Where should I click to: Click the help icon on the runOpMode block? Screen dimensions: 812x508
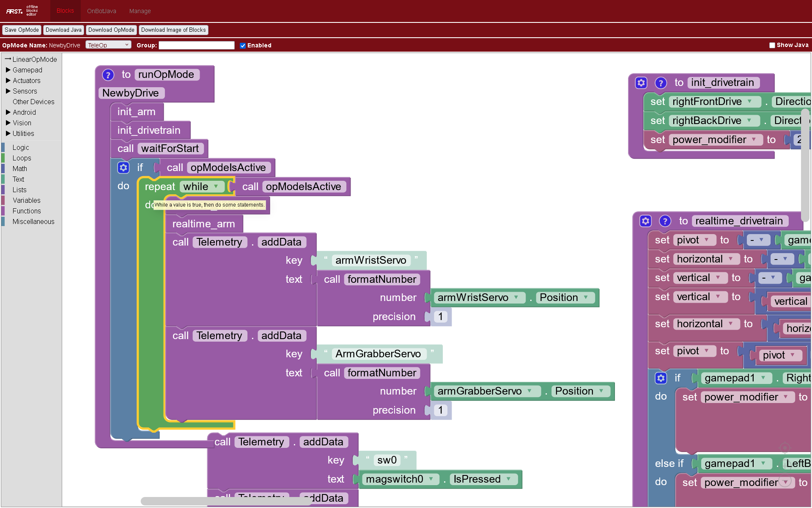[108, 75]
